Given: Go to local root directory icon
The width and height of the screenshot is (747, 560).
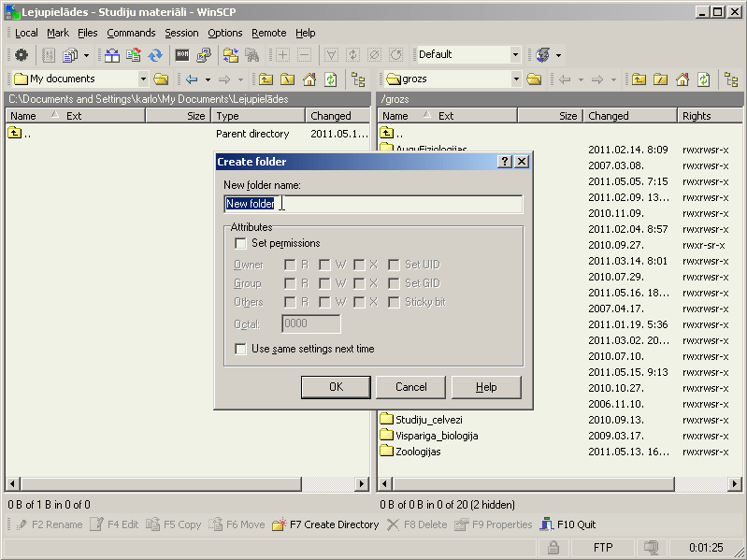Looking at the screenshot, I should 288,79.
